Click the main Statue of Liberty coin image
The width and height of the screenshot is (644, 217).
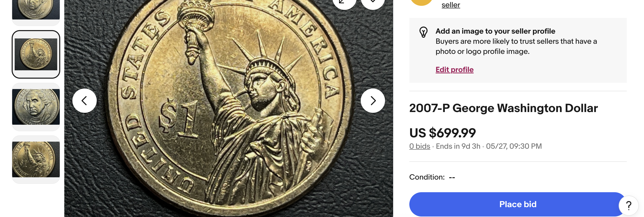(229, 108)
